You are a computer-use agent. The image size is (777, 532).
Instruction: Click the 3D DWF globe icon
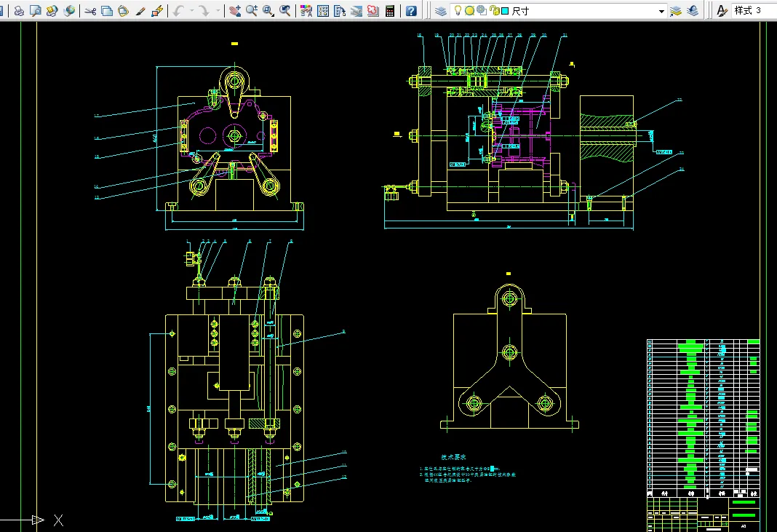pyautogui.click(x=69, y=10)
